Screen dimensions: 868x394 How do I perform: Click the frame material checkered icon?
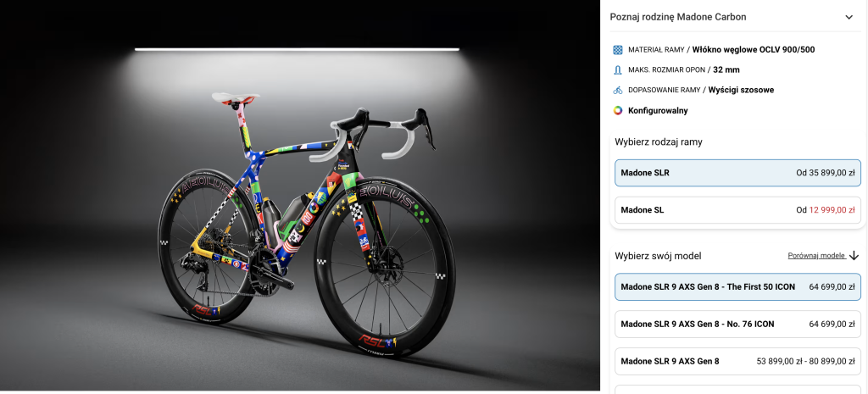coord(618,50)
